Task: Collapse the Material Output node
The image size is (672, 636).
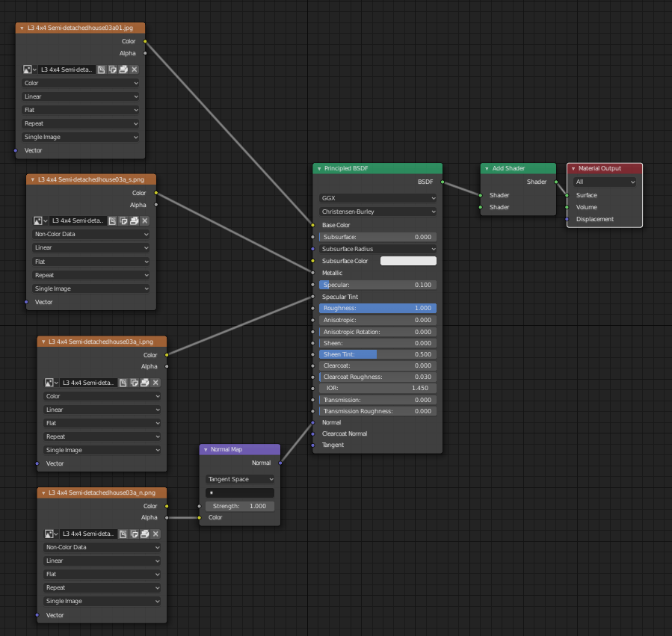Action: coord(573,169)
